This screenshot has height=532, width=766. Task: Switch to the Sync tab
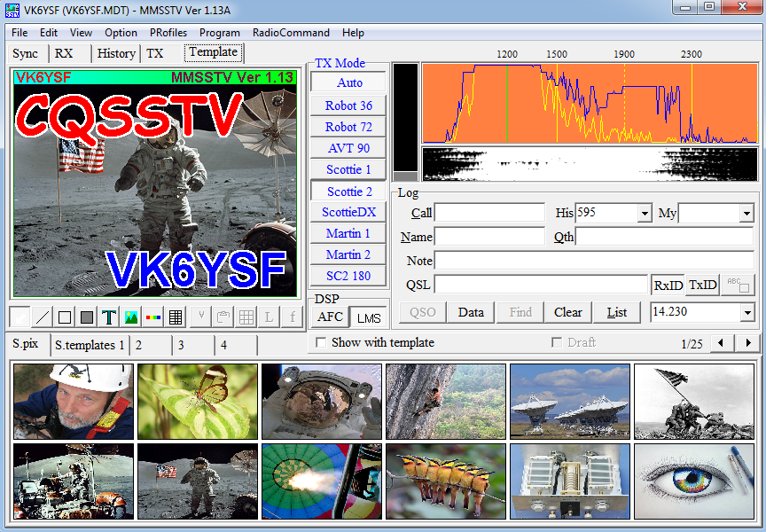click(28, 53)
